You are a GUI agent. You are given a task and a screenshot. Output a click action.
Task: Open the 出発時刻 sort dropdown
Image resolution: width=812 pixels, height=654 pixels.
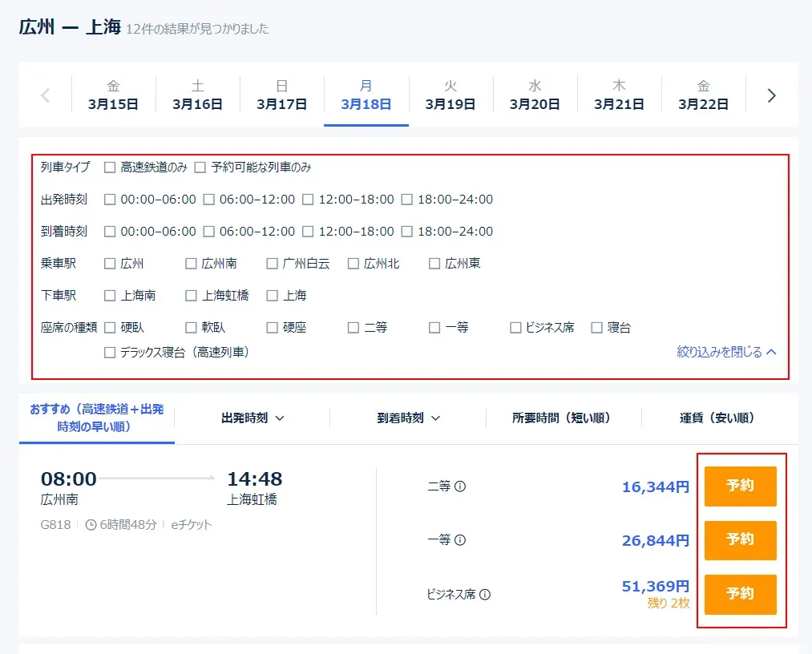252,418
